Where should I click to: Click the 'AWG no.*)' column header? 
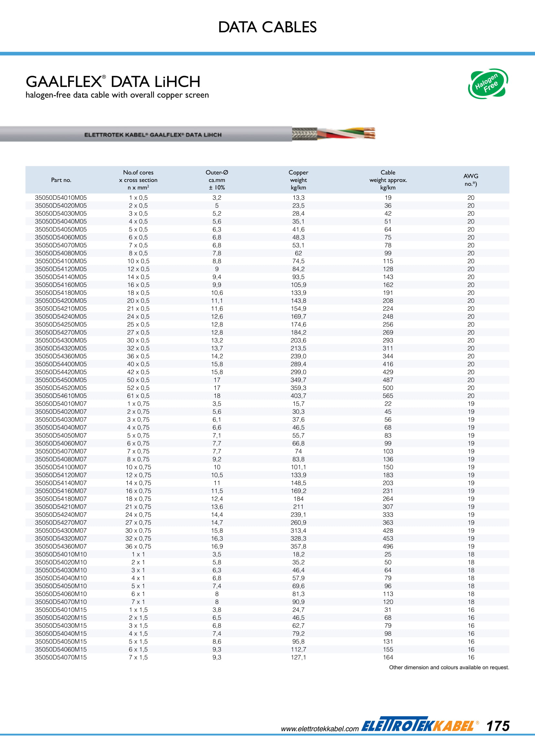point(471,180)
